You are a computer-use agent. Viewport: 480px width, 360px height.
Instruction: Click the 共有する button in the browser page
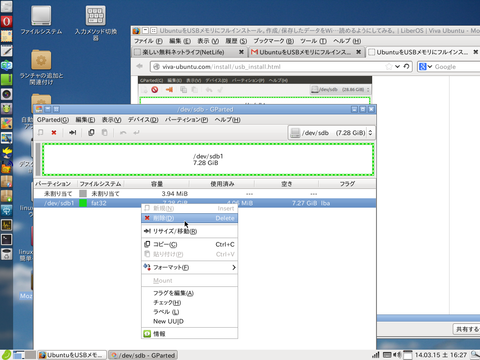click(x=467, y=329)
